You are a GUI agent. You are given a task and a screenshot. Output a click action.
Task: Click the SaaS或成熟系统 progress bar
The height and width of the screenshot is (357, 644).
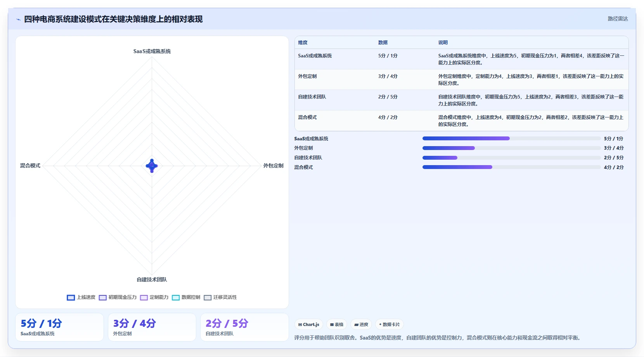click(511, 138)
